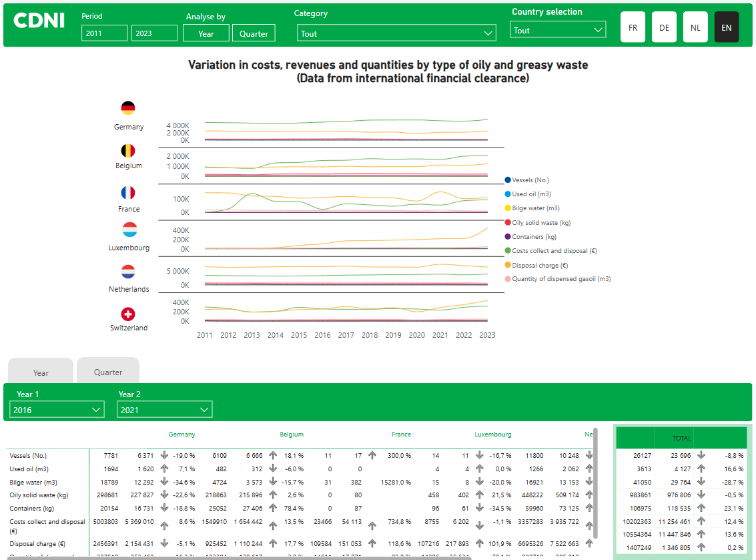Click the Period start year field 2011
The height and width of the screenshot is (560, 756).
click(x=104, y=33)
